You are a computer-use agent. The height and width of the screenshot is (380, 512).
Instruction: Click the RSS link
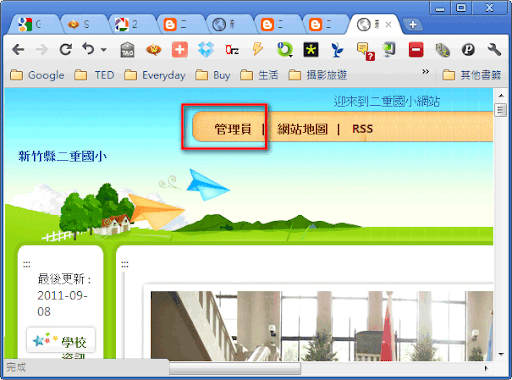click(x=362, y=129)
